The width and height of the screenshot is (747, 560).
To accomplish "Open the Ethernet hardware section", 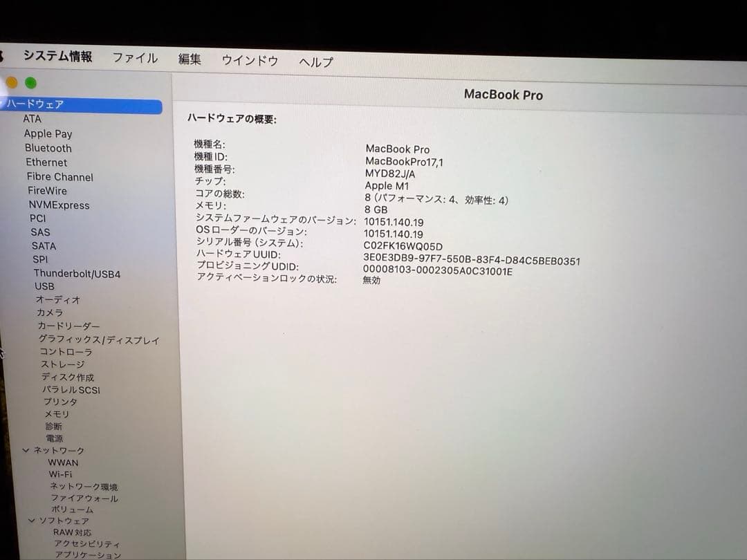I will 46,162.
